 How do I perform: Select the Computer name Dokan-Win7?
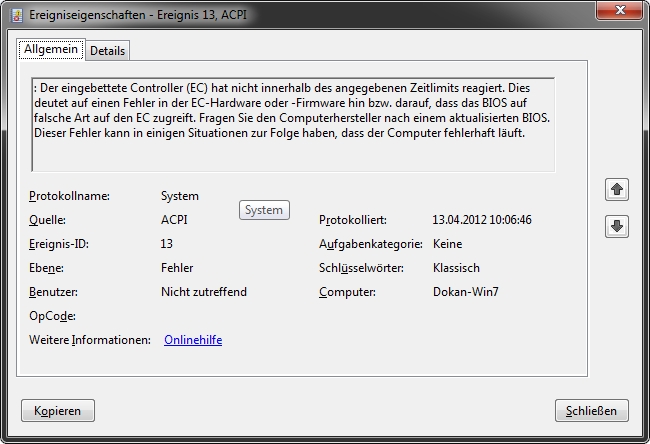467,292
